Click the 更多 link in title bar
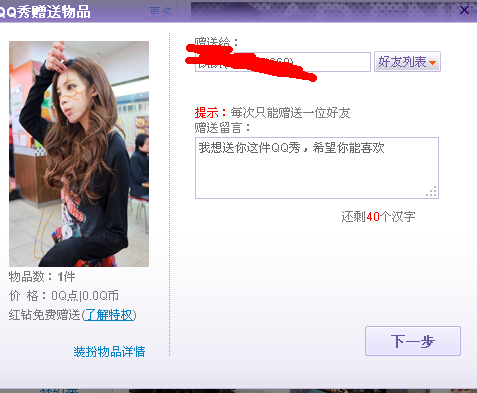This screenshot has height=393, width=477. click(160, 12)
